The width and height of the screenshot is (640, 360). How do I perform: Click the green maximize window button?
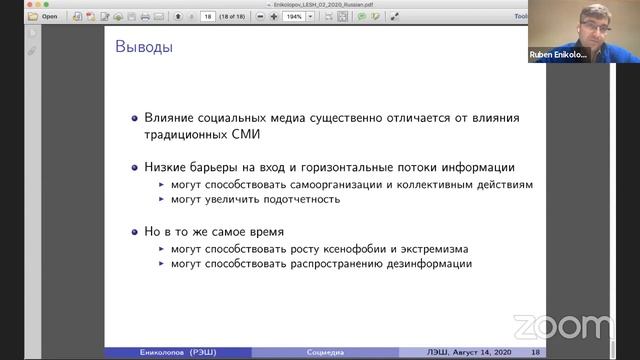click(46, 4)
